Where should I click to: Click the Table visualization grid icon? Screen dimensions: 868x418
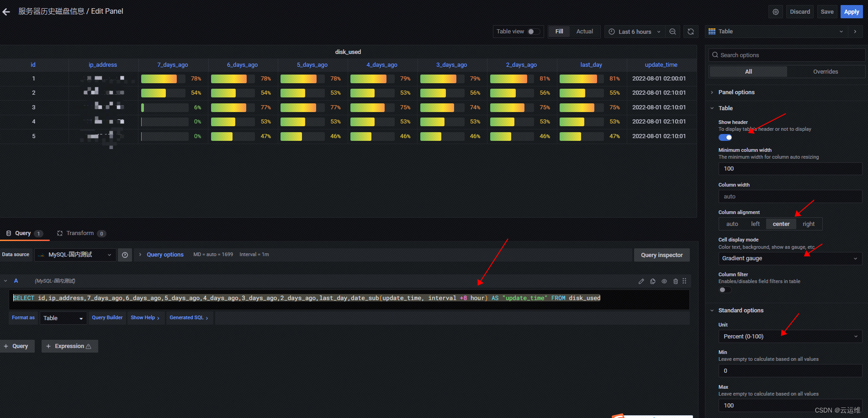[712, 32]
